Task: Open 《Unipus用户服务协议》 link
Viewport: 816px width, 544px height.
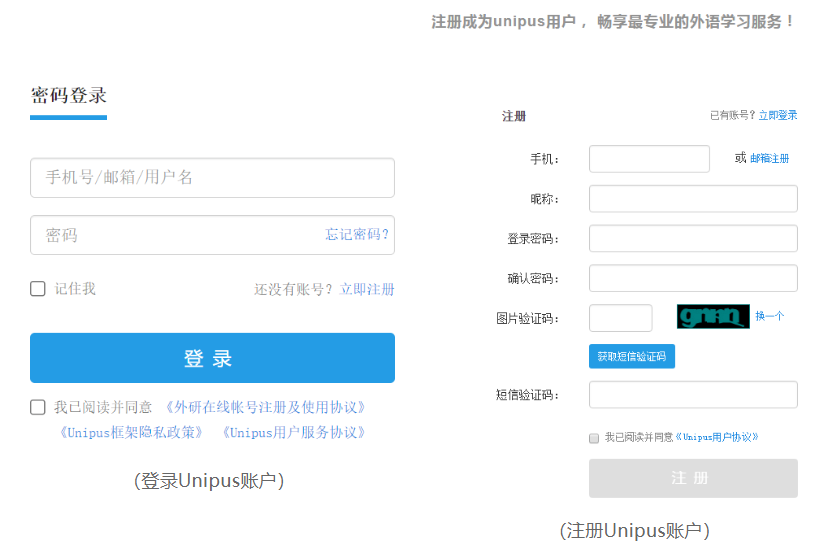Action: tap(292, 432)
